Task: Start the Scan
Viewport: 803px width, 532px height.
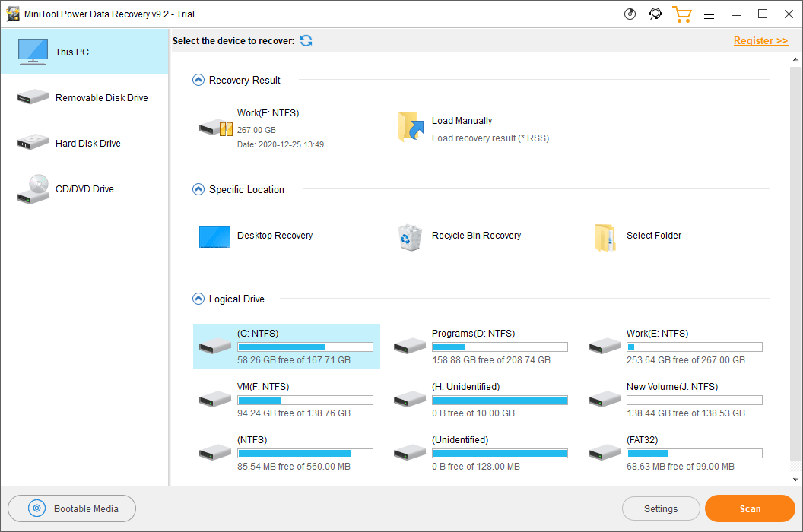Action: [750, 508]
